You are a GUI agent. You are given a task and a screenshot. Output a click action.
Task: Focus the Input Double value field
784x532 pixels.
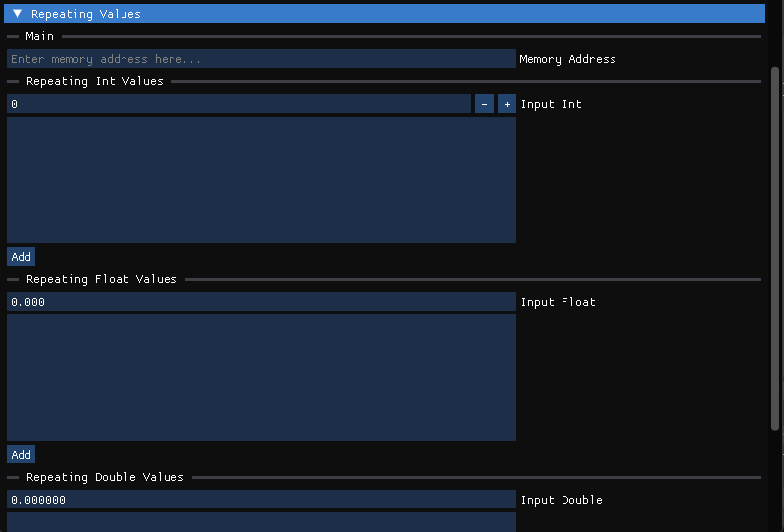[261, 500]
